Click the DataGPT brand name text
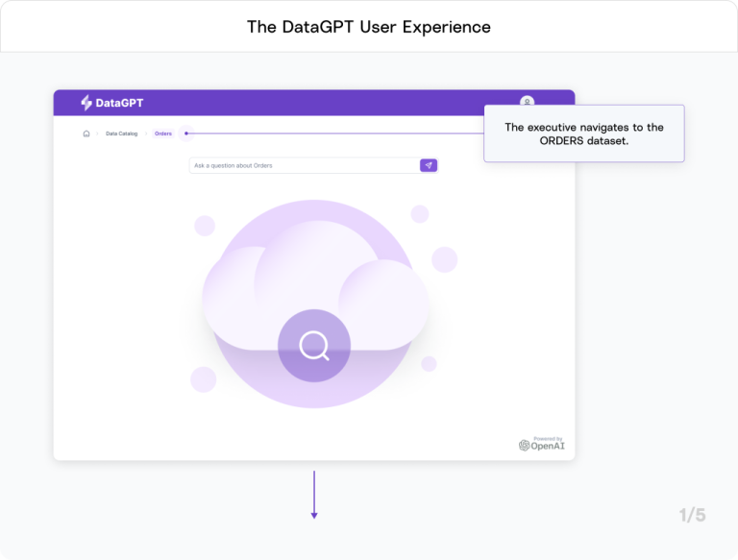The height and width of the screenshot is (560, 738). coord(119,103)
